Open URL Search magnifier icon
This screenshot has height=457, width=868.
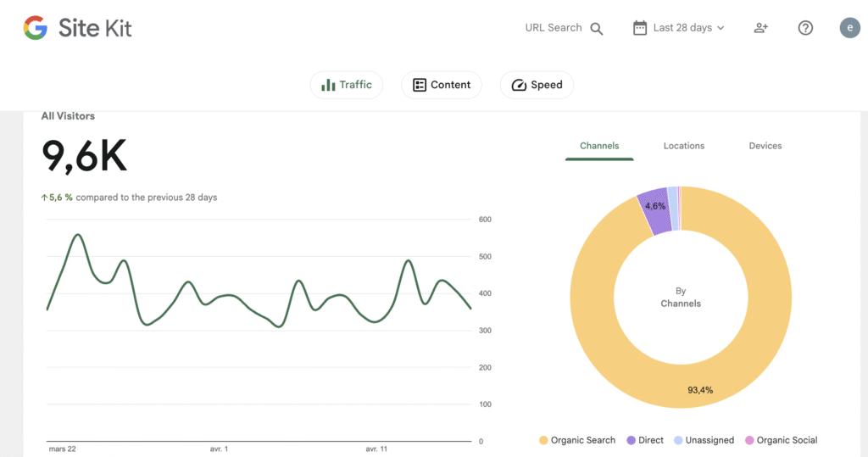[x=597, y=28]
